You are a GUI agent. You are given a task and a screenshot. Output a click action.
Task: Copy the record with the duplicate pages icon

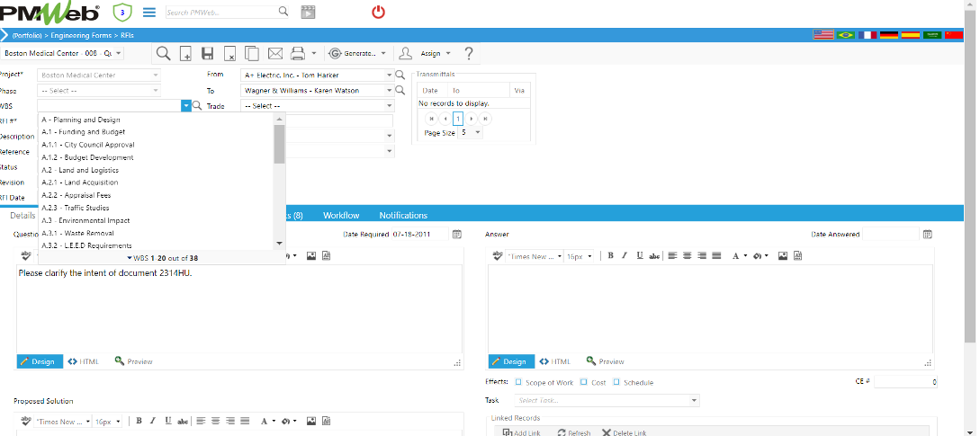(252, 54)
